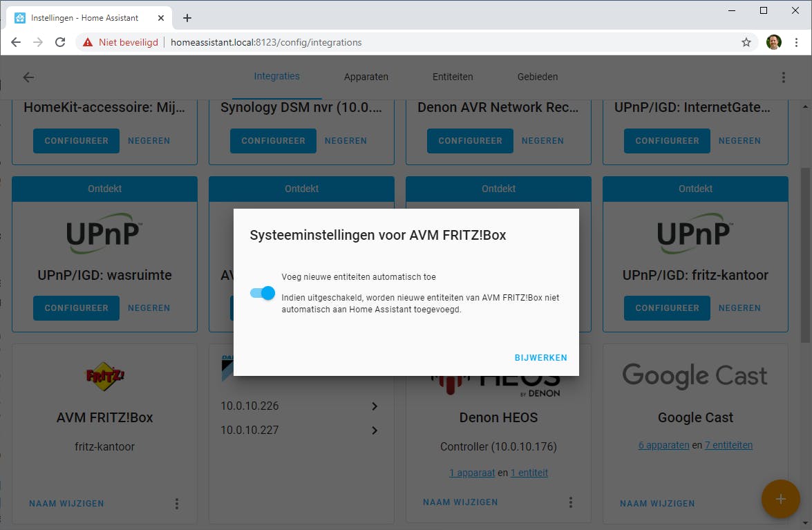
Task: Switch to the Integraties tab
Action: tap(276, 77)
